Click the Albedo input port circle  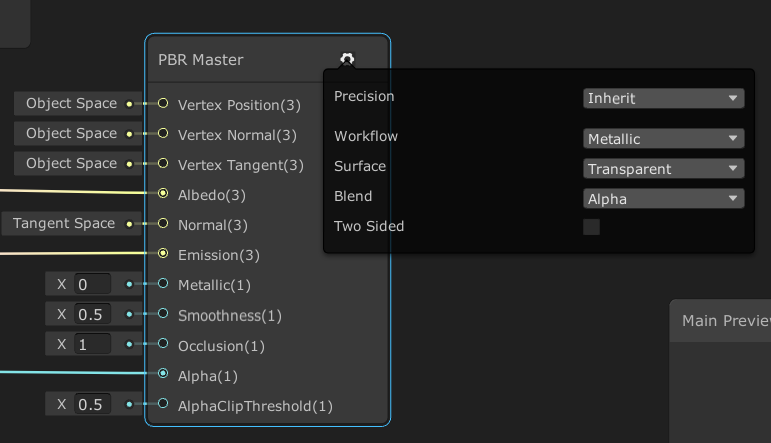pyautogui.click(x=163, y=194)
